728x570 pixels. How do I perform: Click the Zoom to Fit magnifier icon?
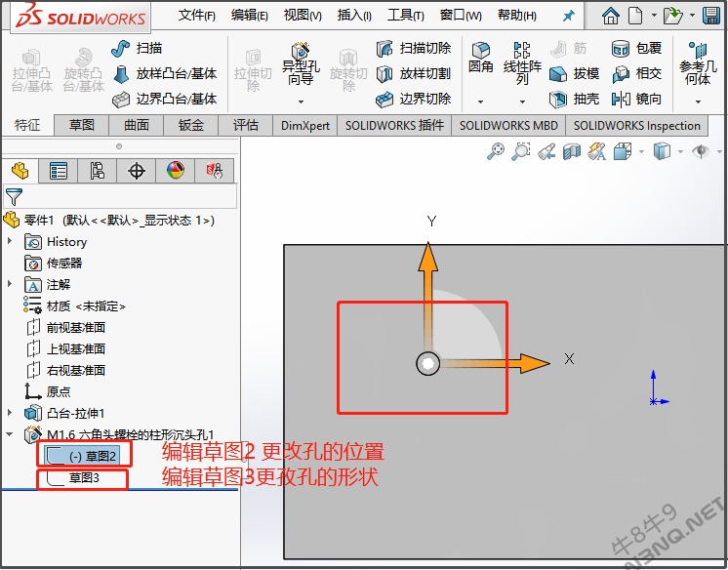[496, 151]
